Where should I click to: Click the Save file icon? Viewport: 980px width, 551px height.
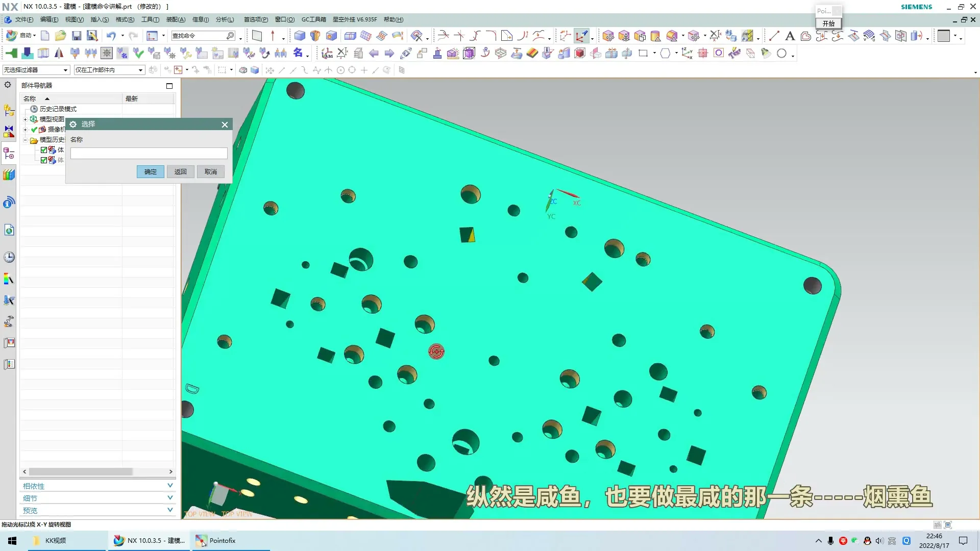pos(77,36)
